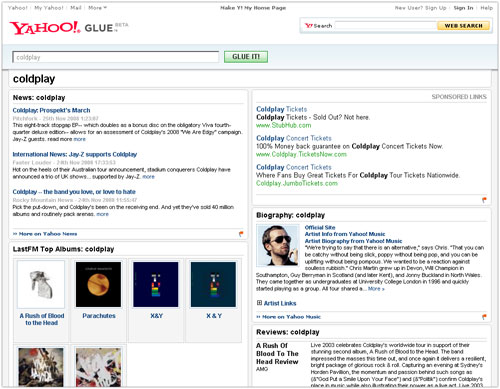Click Make Y! My Home Page link
The image size is (500, 389).
click(x=253, y=8)
